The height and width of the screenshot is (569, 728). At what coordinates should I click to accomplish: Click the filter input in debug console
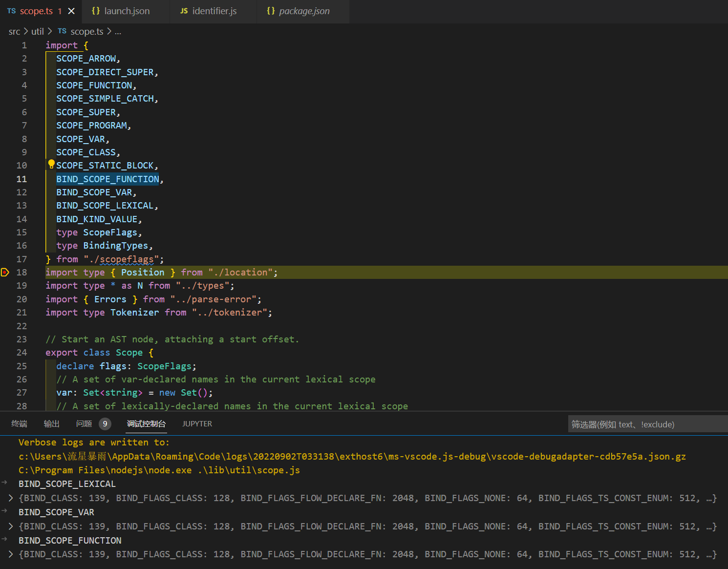(645, 424)
